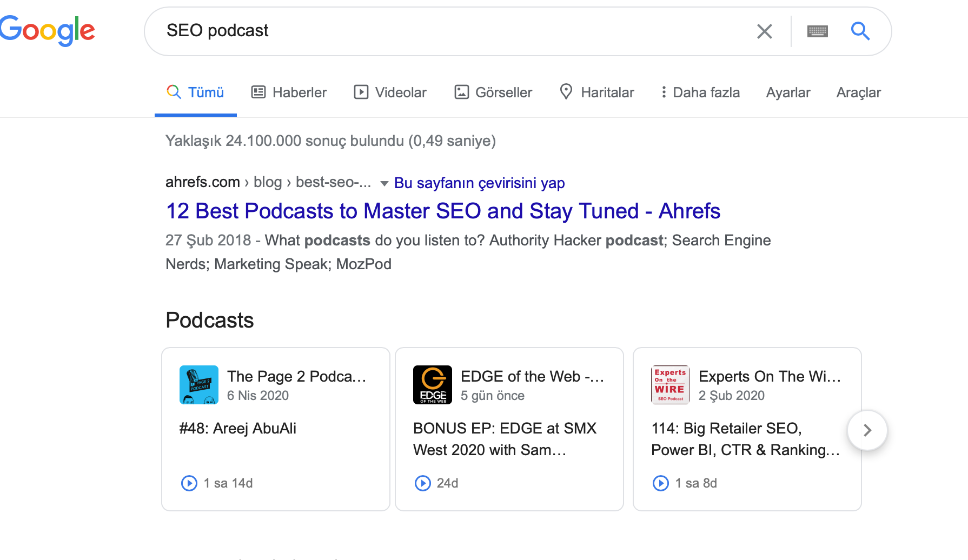Play the #48: Areej AbuAli episode
968x560 pixels.
(189, 483)
